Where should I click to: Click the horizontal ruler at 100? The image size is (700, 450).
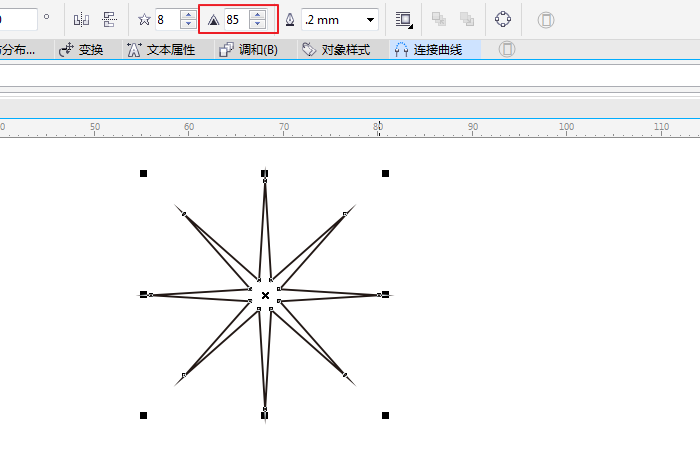coord(567,127)
